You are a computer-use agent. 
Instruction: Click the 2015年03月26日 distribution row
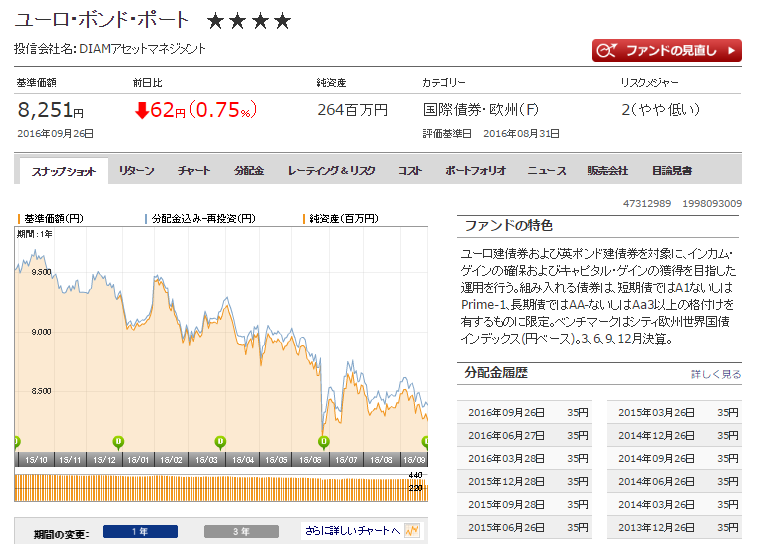[x=674, y=412]
